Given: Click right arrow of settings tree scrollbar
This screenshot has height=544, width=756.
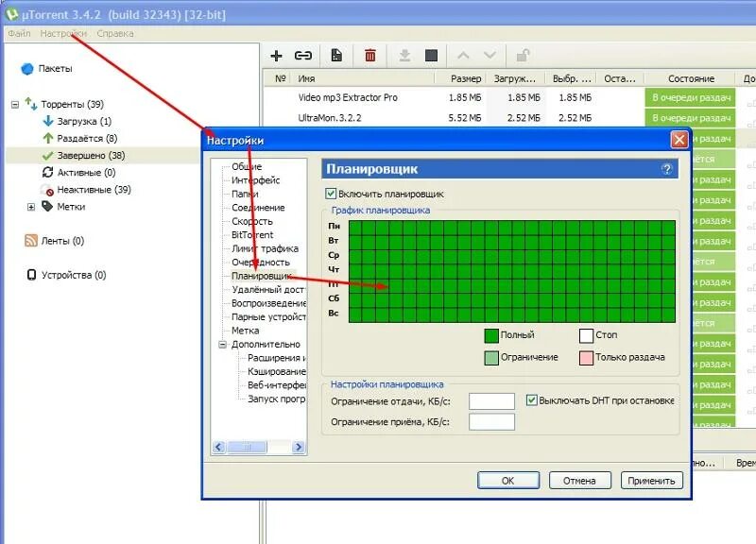Looking at the screenshot, I should (299, 447).
